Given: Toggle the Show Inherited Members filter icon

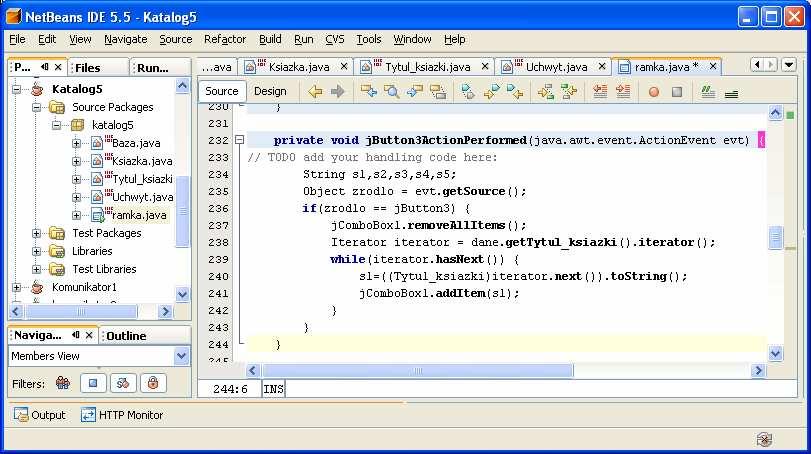Looking at the screenshot, I should pos(63,383).
